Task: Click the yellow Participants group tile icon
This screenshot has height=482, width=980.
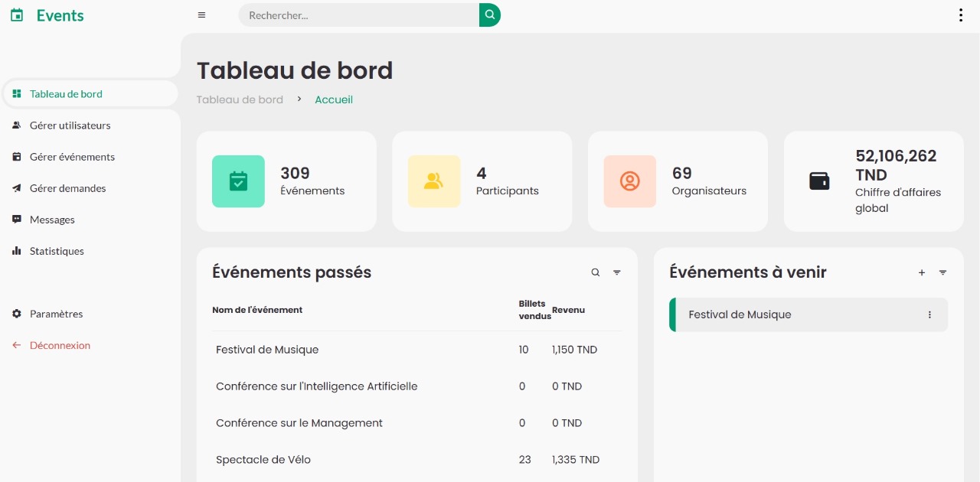Action: [x=434, y=181]
